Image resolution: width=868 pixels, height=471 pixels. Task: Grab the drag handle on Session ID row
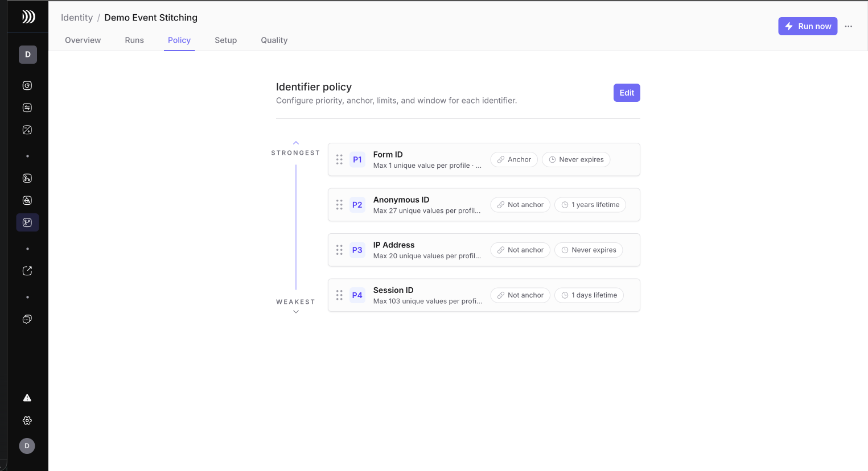[x=339, y=295]
